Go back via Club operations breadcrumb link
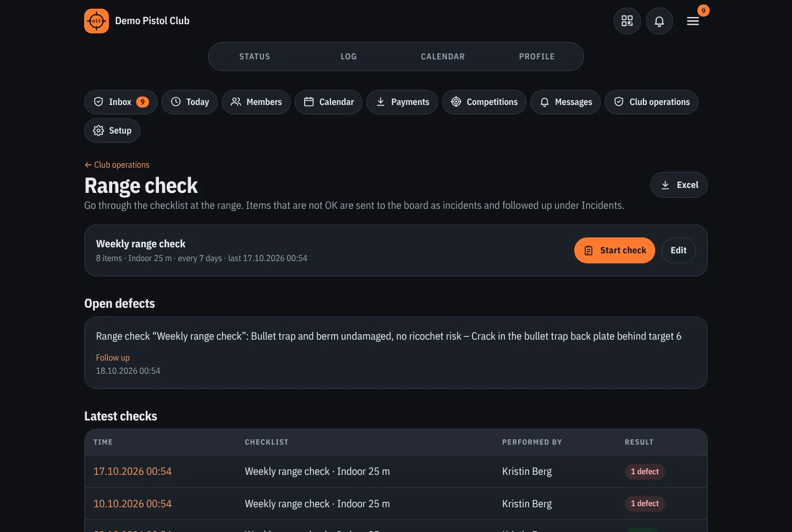792x532 pixels. (x=117, y=165)
